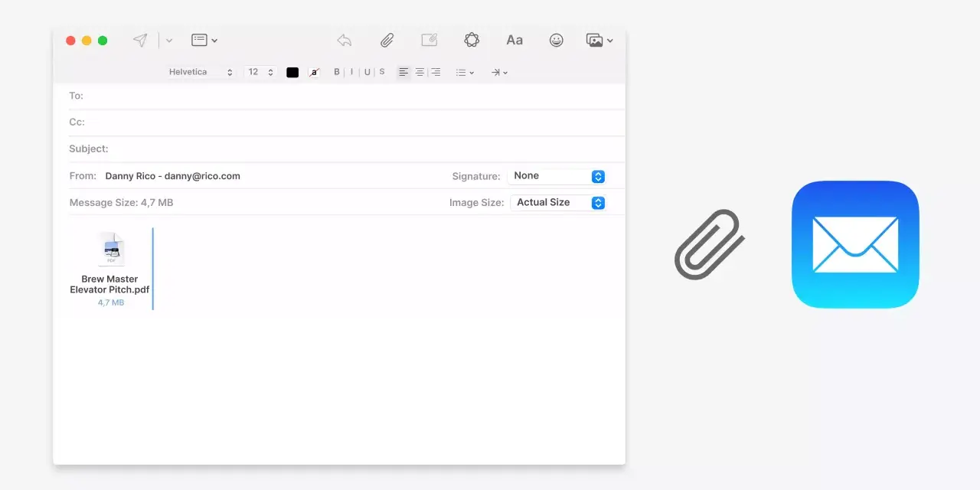Pick the black text color swatch
The height and width of the screenshot is (490, 980).
pyautogui.click(x=292, y=73)
